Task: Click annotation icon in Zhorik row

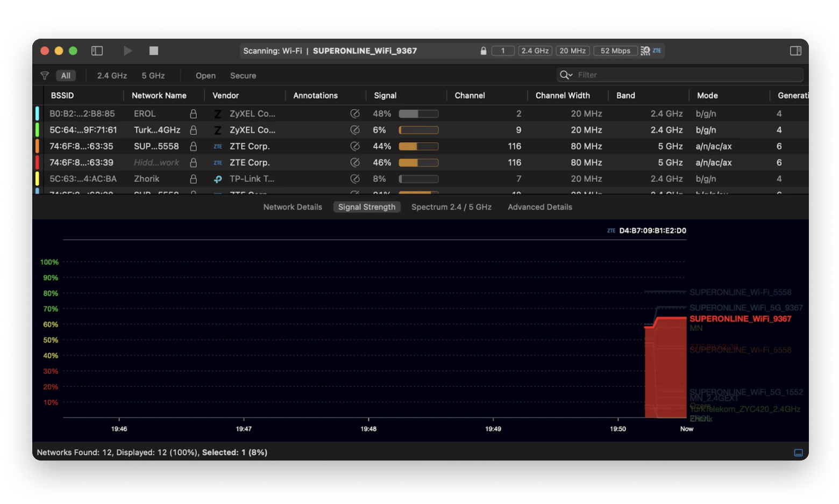Action: coord(355,178)
